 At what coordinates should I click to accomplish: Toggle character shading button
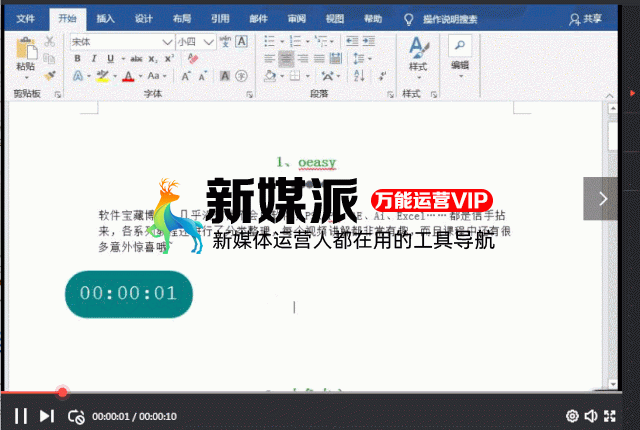(x=225, y=76)
